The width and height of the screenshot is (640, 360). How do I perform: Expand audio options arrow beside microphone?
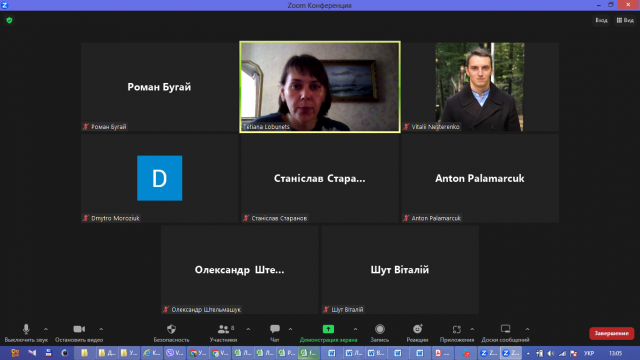[46, 329]
